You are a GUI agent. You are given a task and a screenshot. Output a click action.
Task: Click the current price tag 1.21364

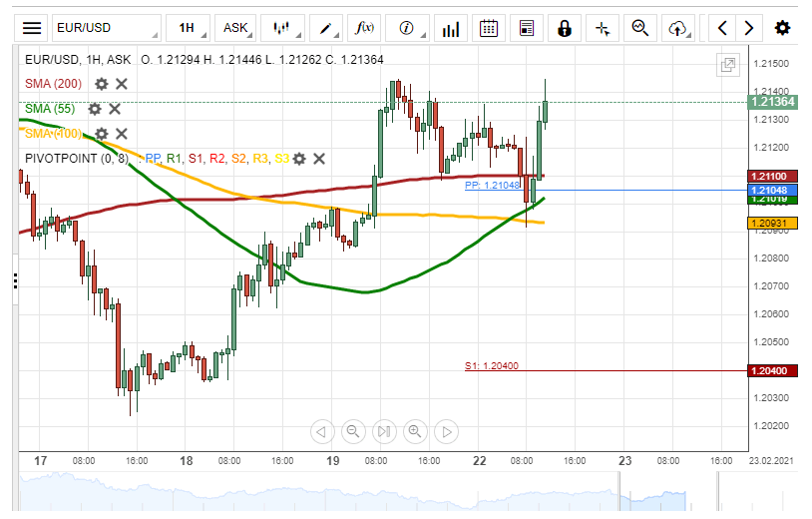coord(773,102)
